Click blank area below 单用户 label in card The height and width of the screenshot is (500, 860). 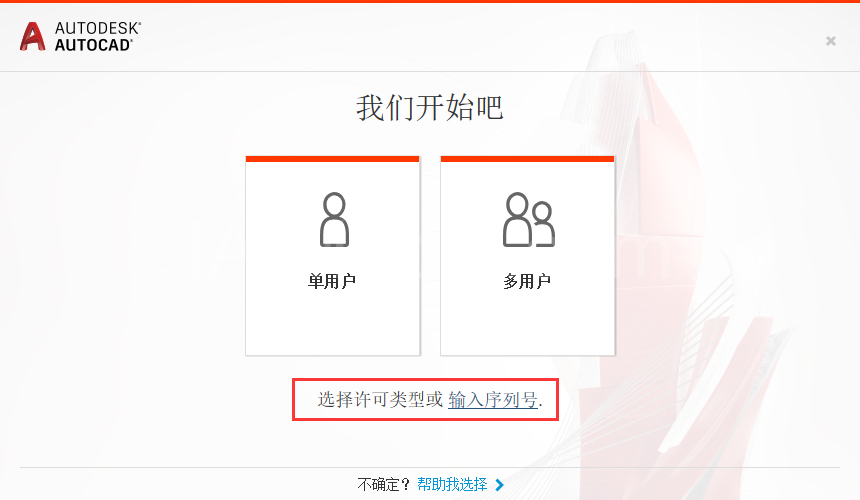332,323
